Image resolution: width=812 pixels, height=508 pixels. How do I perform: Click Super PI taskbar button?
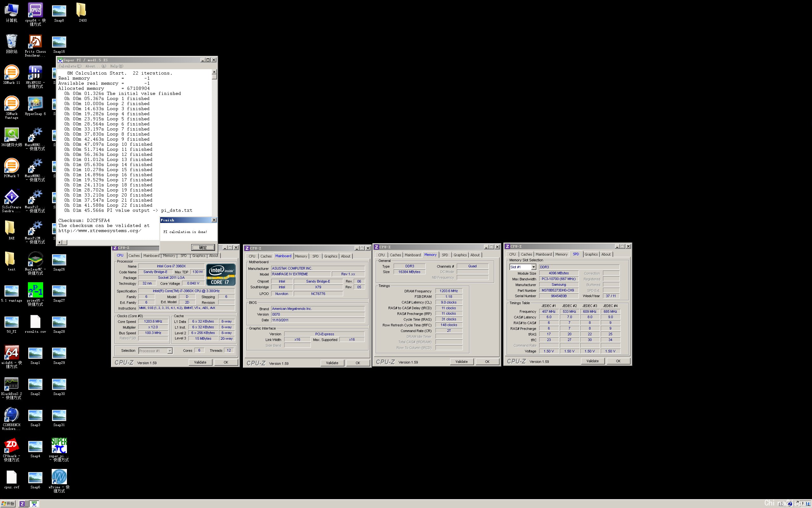[34, 504]
